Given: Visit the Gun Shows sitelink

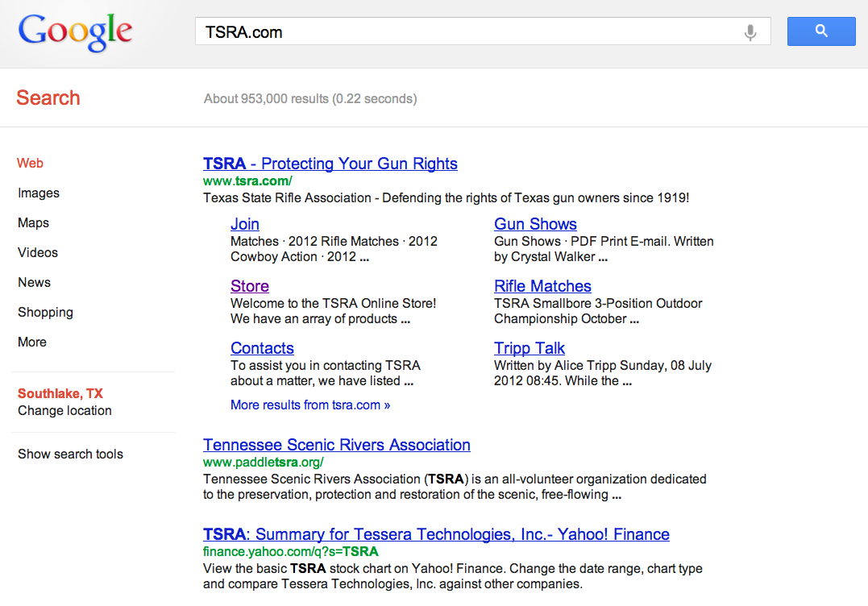Looking at the screenshot, I should tap(535, 225).
